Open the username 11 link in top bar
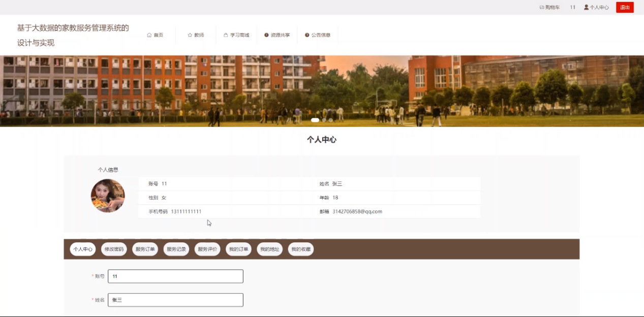Screen dimensions: 644x317 573,8
